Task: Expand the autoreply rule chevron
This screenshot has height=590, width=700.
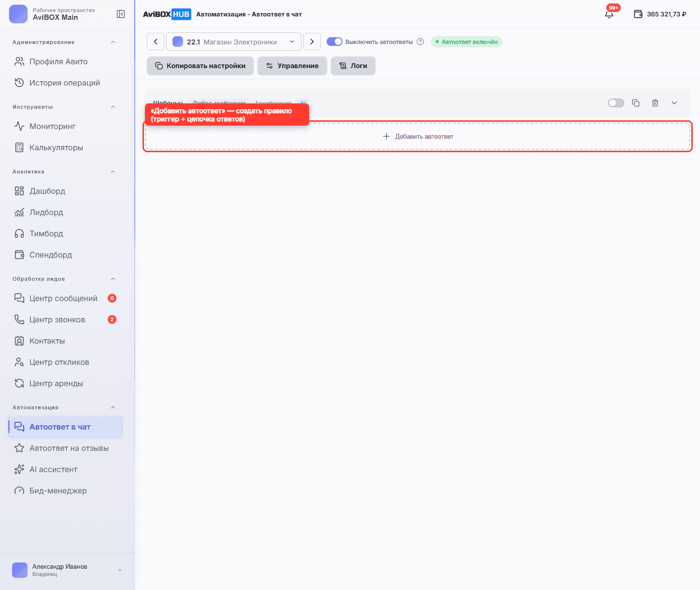Action: click(x=674, y=103)
